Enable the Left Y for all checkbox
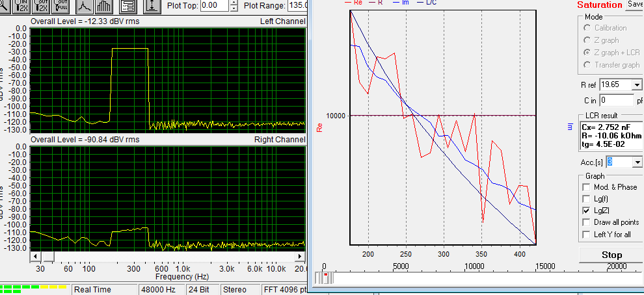The height and width of the screenshot is (295, 644). pos(586,235)
